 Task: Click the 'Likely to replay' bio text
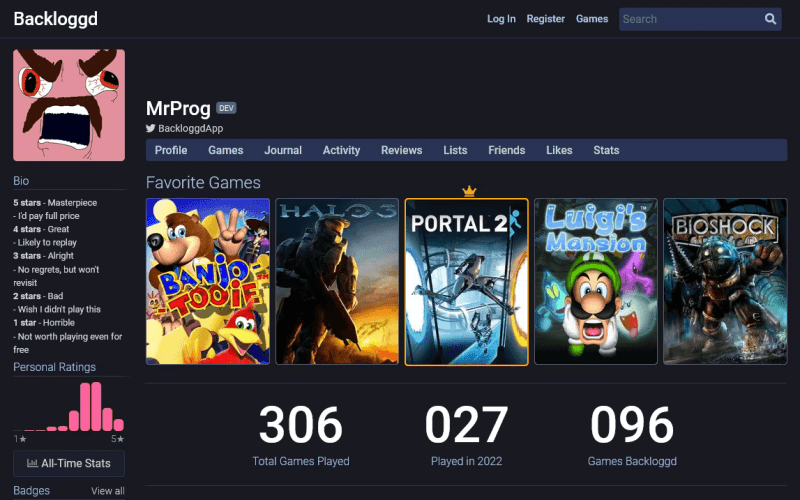47,242
